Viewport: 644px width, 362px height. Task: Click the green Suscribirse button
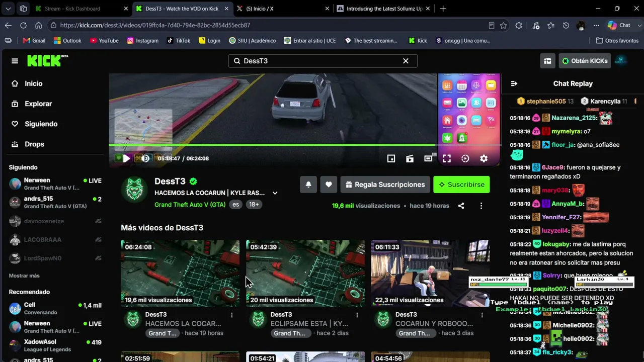tap(461, 185)
